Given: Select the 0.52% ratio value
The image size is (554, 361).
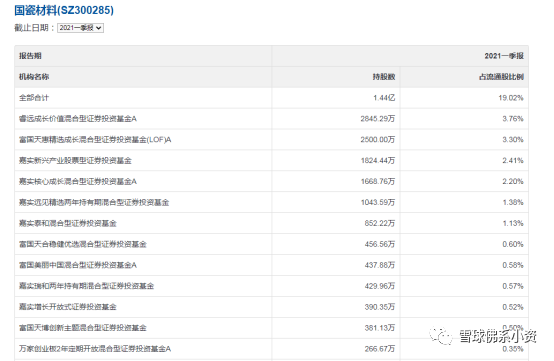Looking at the screenshot, I should (513, 307).
